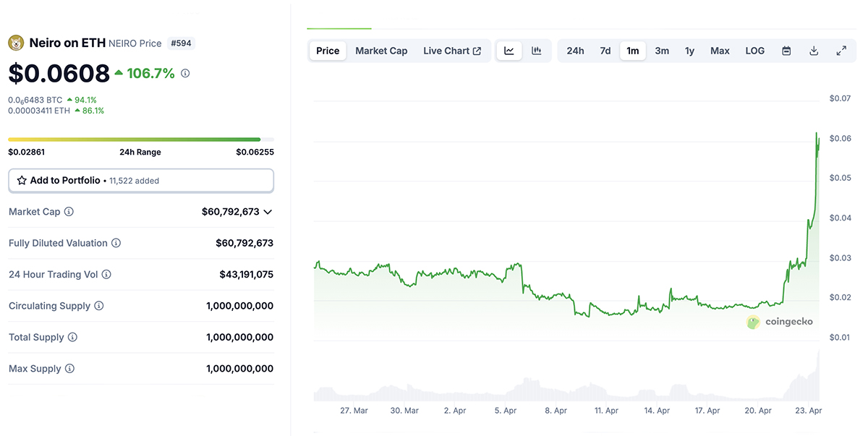The image size is (868, 436).
Task: Click the 23. Apr date axis label
Action: pos(809,411)
